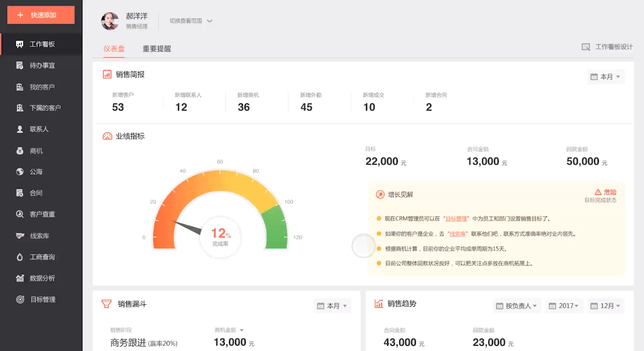Click the 我的客户 building icon

point(20,87)
